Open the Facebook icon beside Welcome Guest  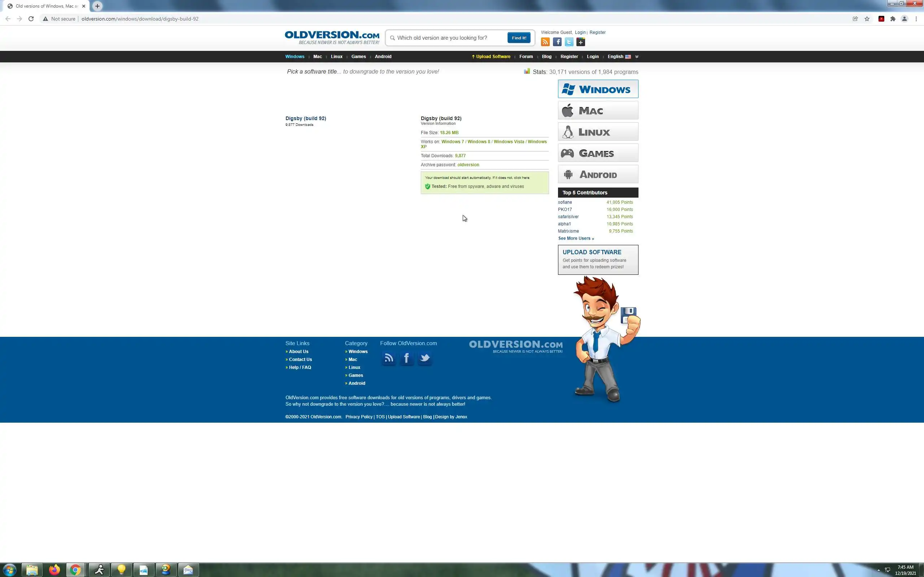pos(557,42)
